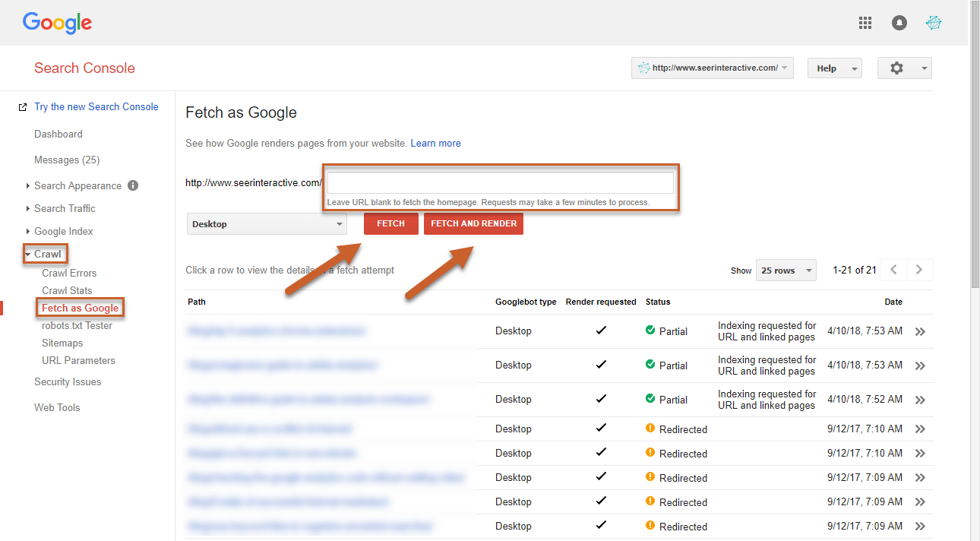Click the Search Appearance info icon
This screenshot has height=541, width=980.
tap(133, 185)
